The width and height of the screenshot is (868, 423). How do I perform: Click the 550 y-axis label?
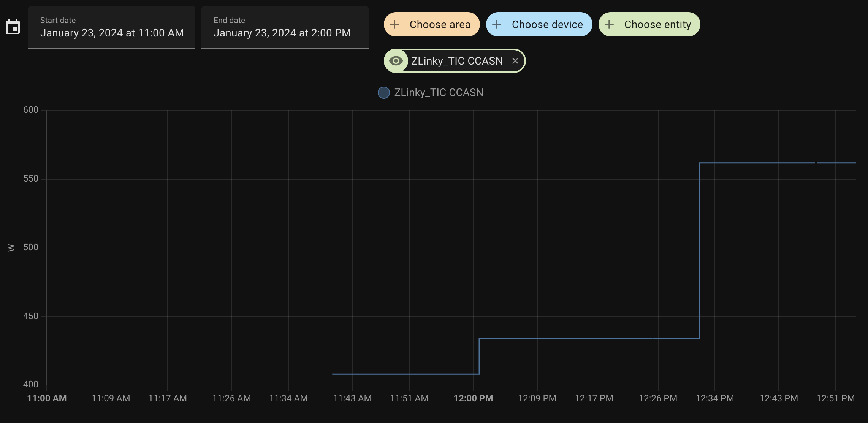coord(31,178)
